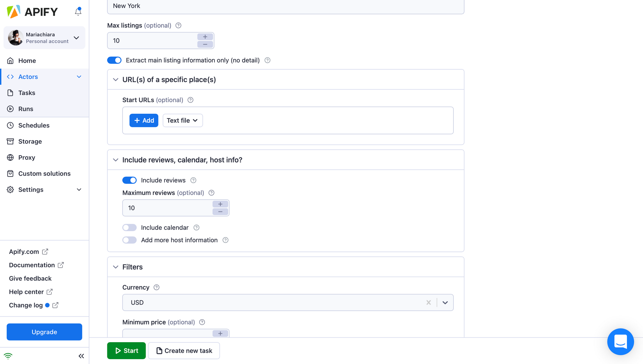Enable Add more host information switch
Viewport: 643px width, 364px height.
tap(130, 240)
